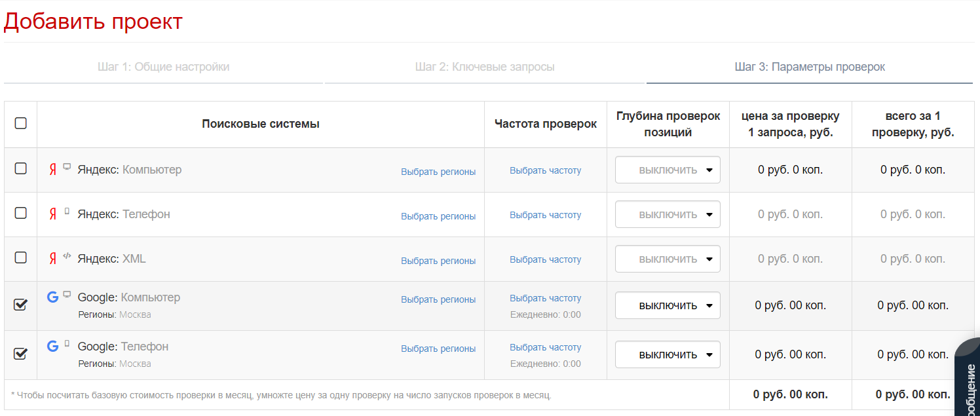The image size is (980, 416).
Task: Click Выбрать частоту for Яндекс: Телефон
Action: coord(545,215)
